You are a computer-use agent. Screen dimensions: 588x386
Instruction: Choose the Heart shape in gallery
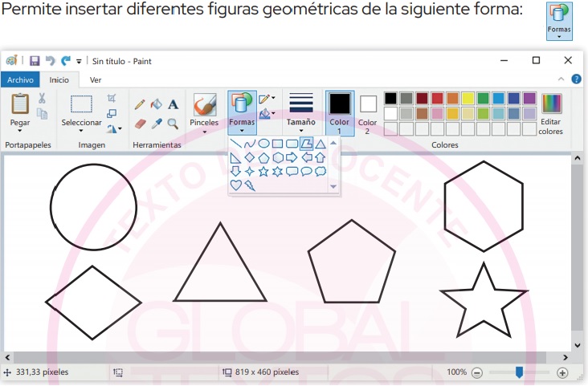point(235,185)
